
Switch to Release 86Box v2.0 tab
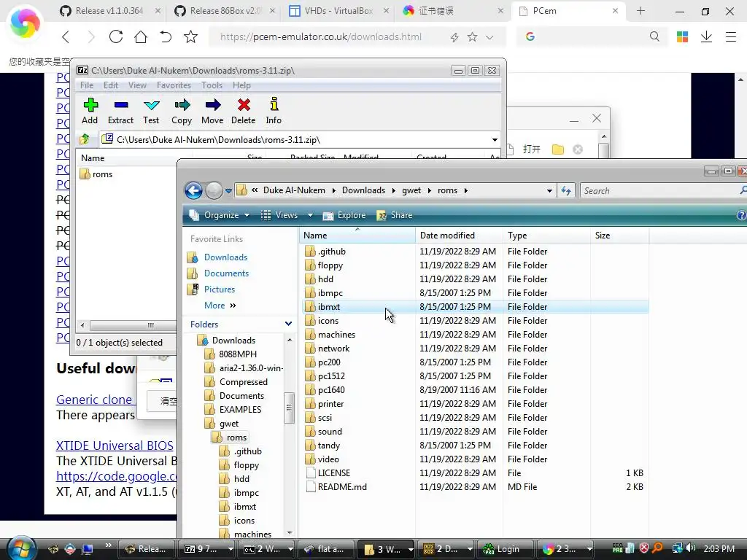(x=224, y=11)
